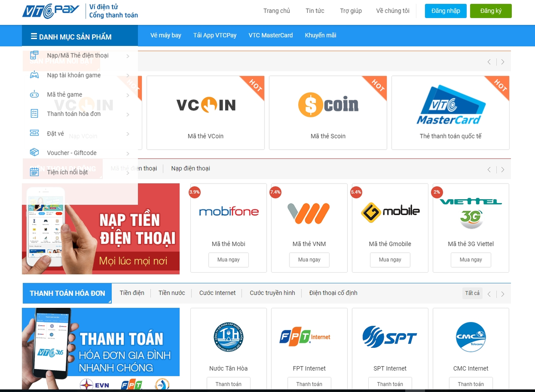
Task: Click Thanh toán under SPT Internet
Action: (390, 384)
